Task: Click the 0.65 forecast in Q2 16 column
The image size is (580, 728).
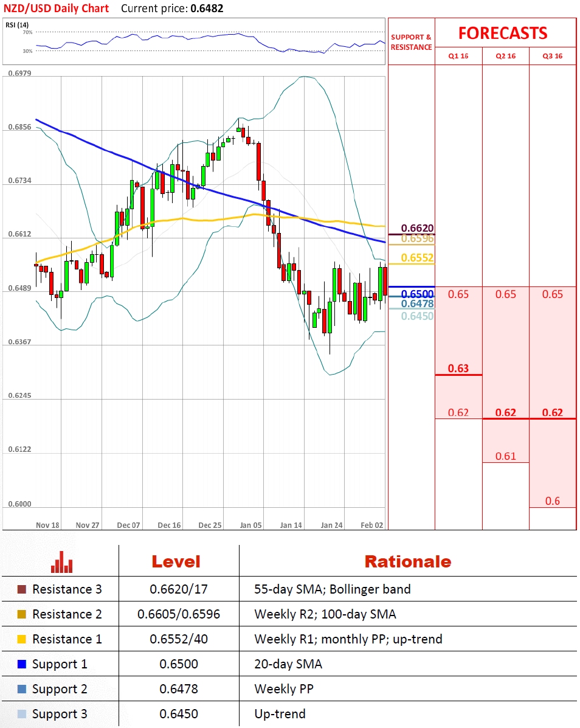Action: pos(506,294)
